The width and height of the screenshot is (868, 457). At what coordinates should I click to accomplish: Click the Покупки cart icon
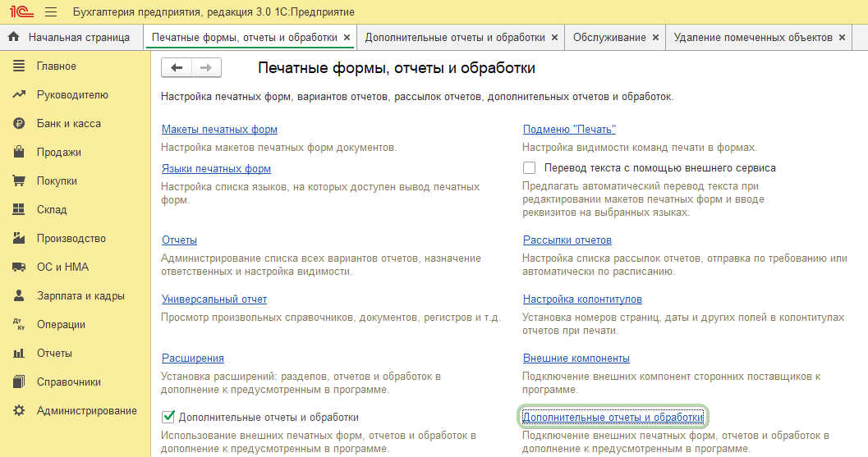tap(19, 181)
